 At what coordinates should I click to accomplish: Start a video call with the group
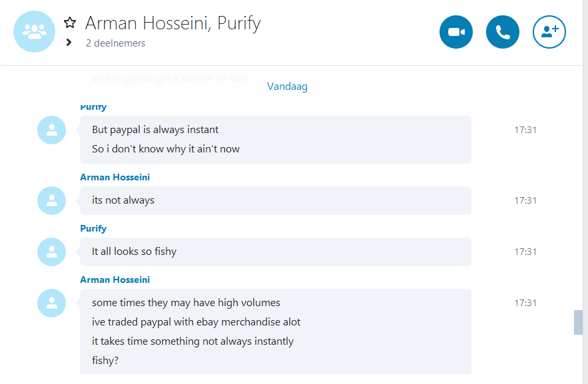(x=456, y=32)
